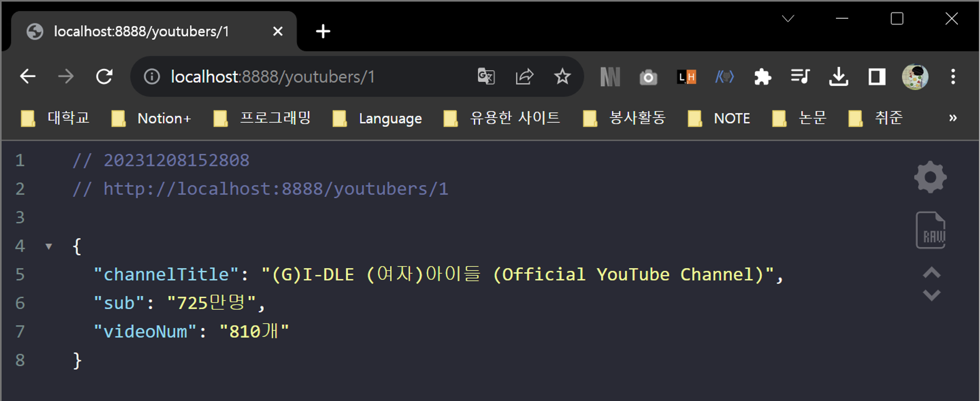
Task: Show hidden bookmarks overflow chevron
Action: coord(953,118)
